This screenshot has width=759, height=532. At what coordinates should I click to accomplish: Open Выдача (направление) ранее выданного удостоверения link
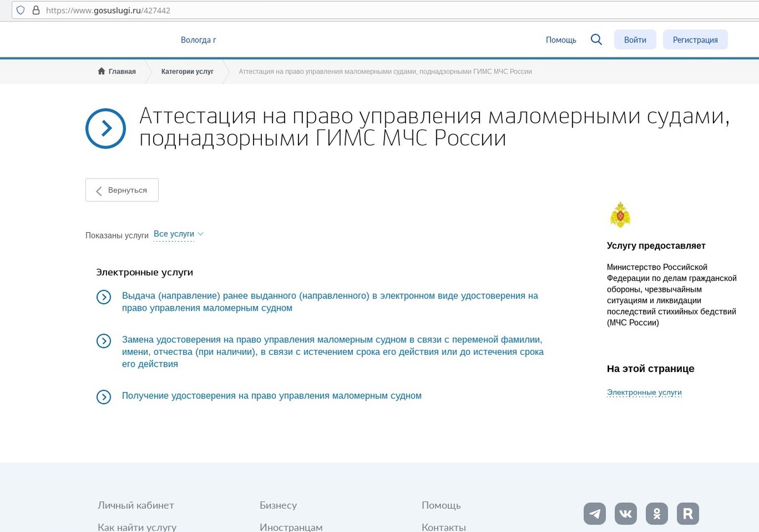coord(330,302)
